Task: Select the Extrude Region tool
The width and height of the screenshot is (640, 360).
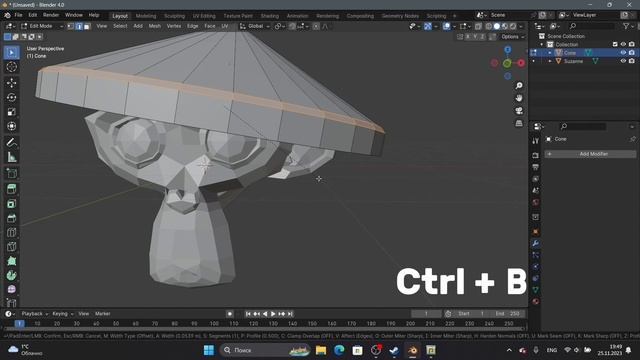Action: point(11,189)
